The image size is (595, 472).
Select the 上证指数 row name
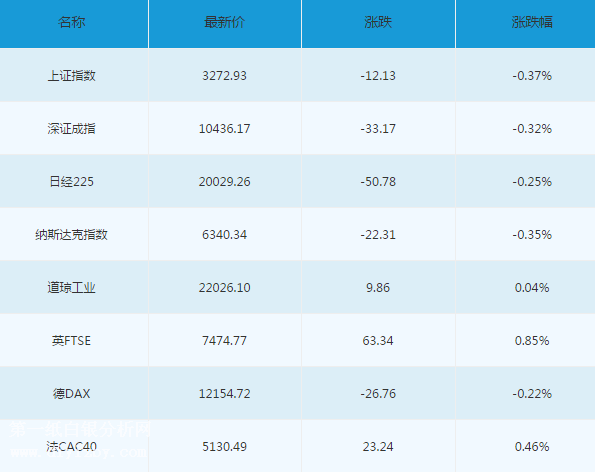(71, 76)
